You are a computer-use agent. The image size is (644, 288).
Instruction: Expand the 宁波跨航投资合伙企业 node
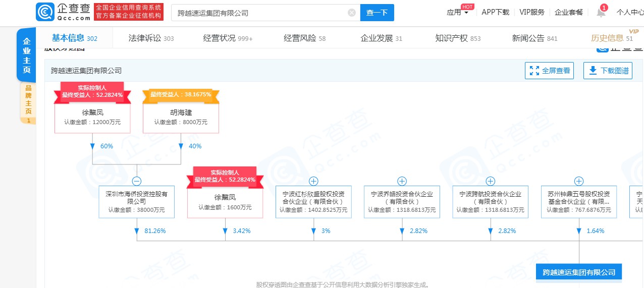[x=490, y=181]
